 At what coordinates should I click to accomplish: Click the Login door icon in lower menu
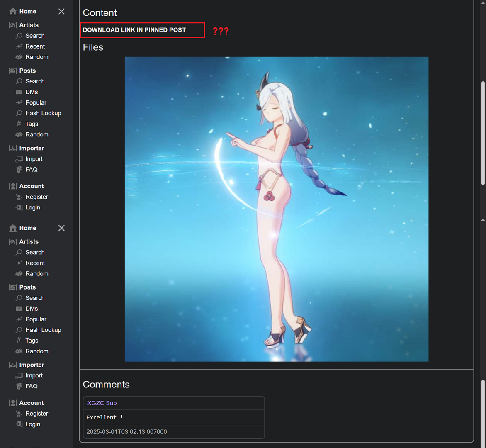19,424
